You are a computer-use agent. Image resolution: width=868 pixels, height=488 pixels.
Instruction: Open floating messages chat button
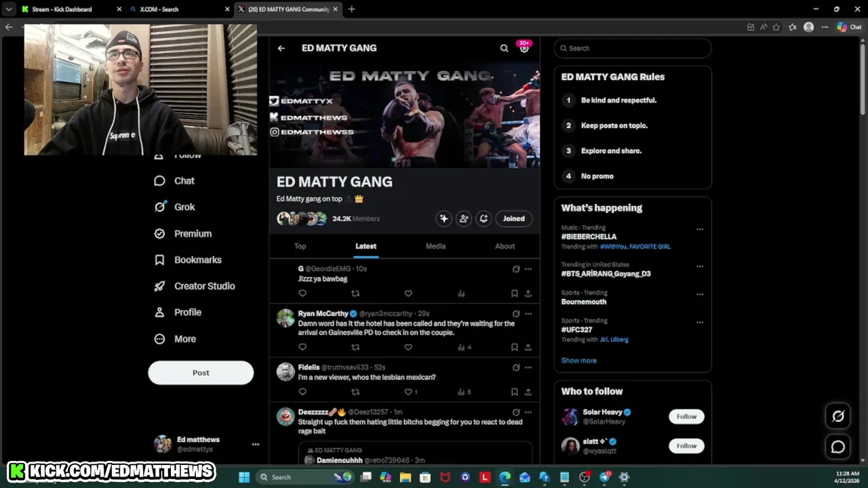coord(838,447)
